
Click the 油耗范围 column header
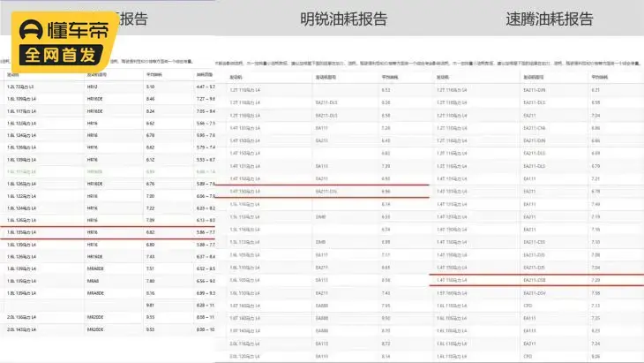coord(204,76)
